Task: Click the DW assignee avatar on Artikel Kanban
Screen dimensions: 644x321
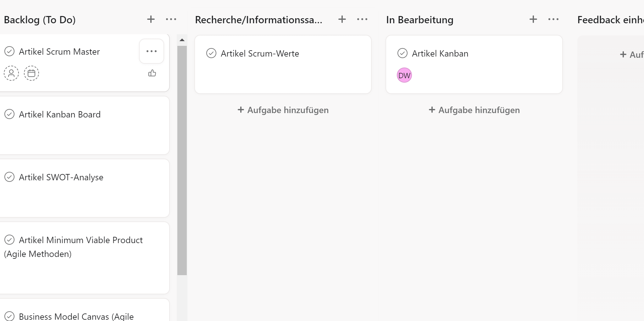Action: [x=404, y=75]
